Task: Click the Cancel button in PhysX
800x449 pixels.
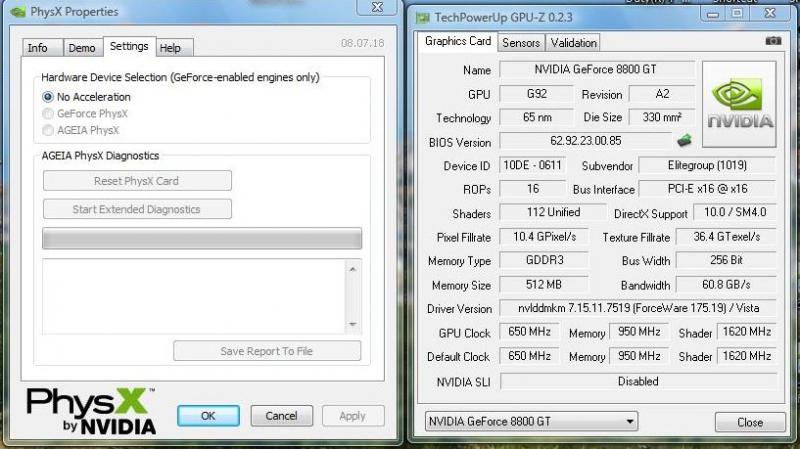Action: click(x=281, y=416)
